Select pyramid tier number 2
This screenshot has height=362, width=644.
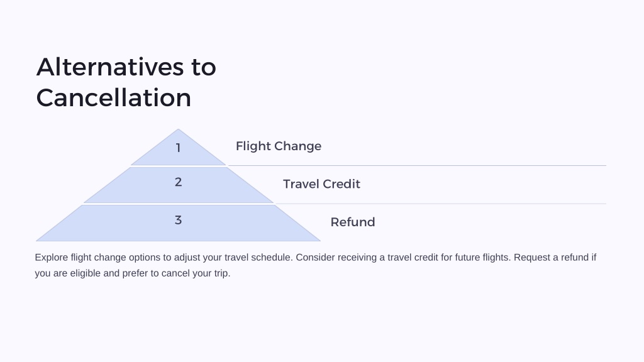178,185
